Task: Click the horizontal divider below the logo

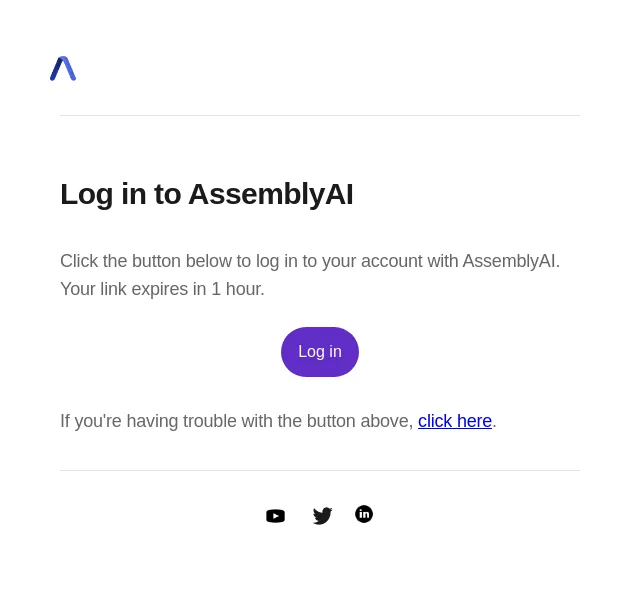Action: click(x=320, y=116)
